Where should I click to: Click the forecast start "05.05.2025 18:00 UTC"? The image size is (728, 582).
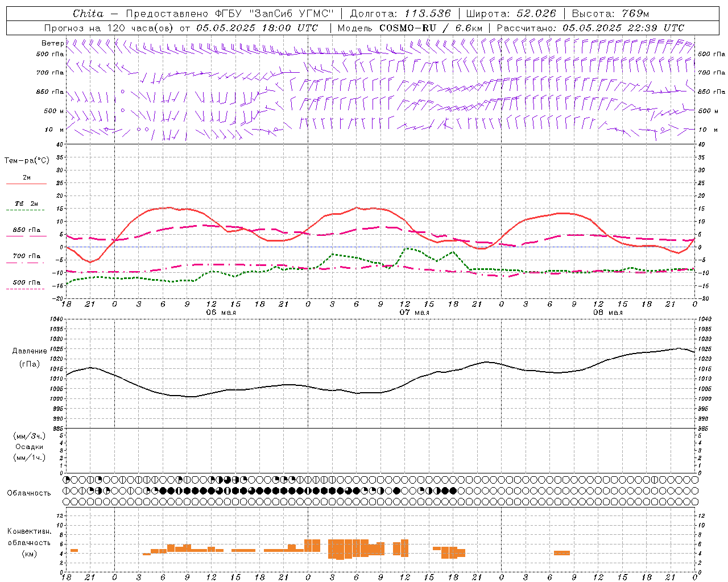point(257,28)
